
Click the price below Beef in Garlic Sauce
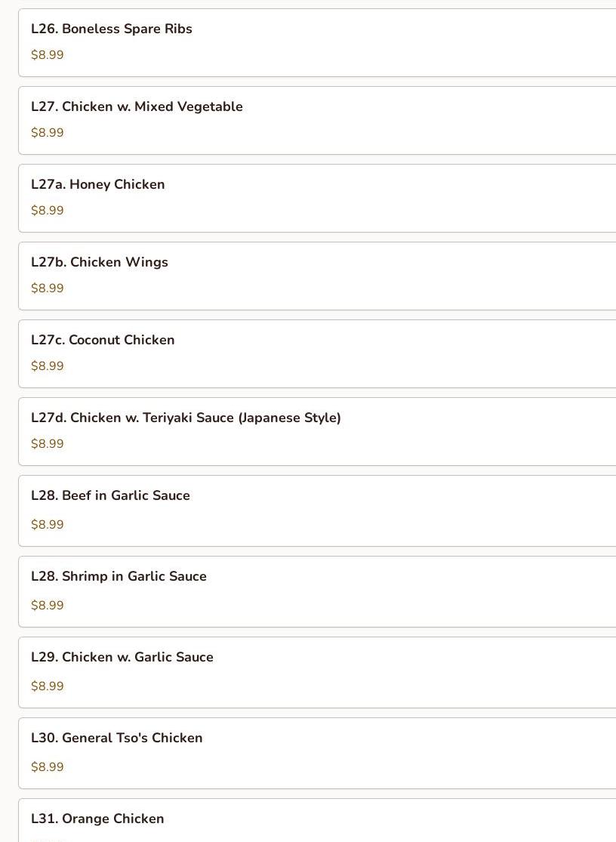[48, 525]
